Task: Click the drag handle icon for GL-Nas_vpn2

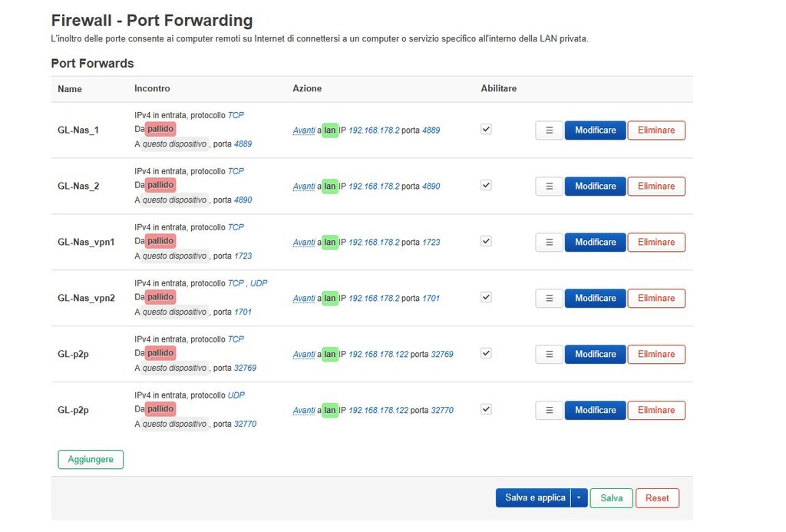Action: 549,299
